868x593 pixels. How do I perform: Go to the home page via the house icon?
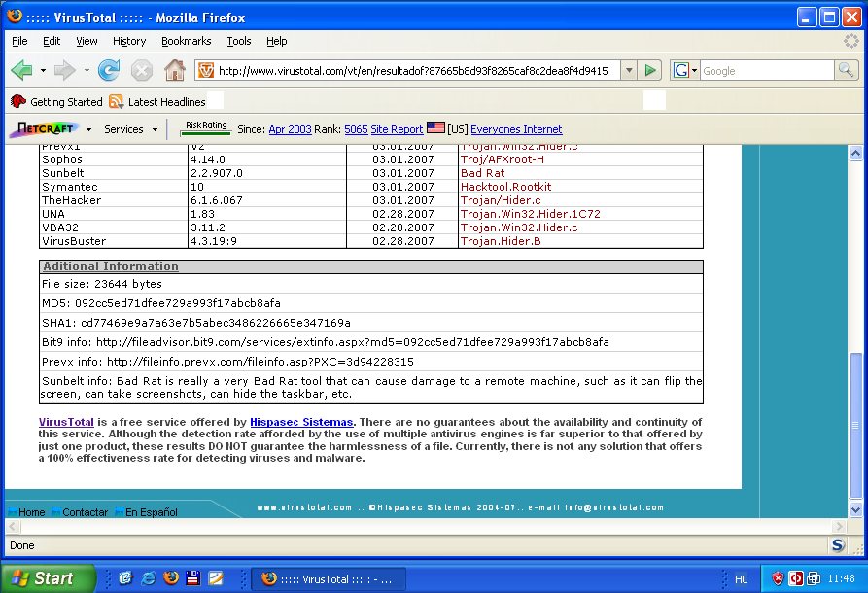click(x=175, y=70)
